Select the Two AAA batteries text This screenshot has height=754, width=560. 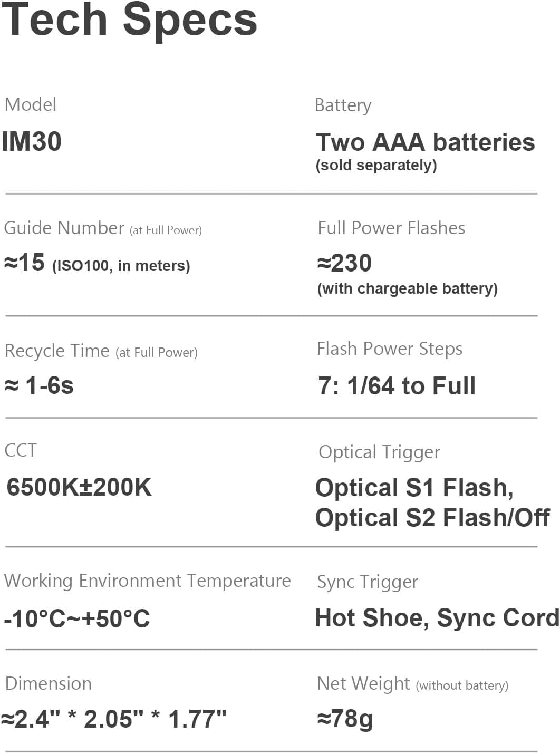(425, 142)
